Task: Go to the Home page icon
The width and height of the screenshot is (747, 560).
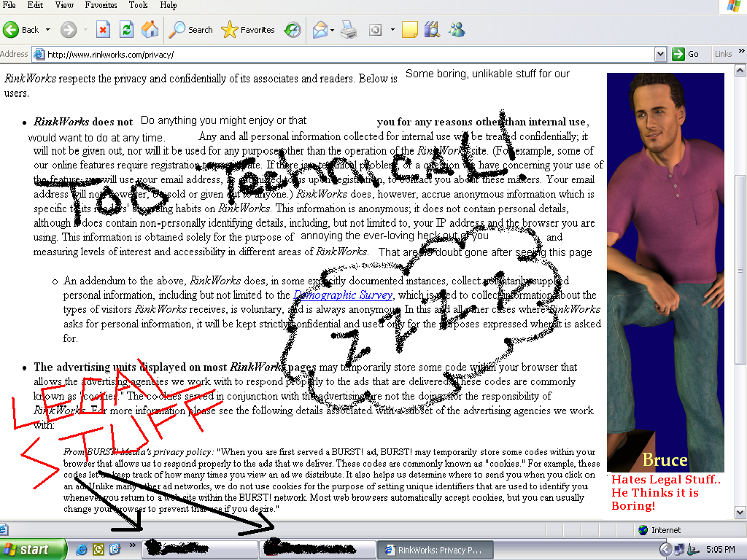Action: [150, 30]
